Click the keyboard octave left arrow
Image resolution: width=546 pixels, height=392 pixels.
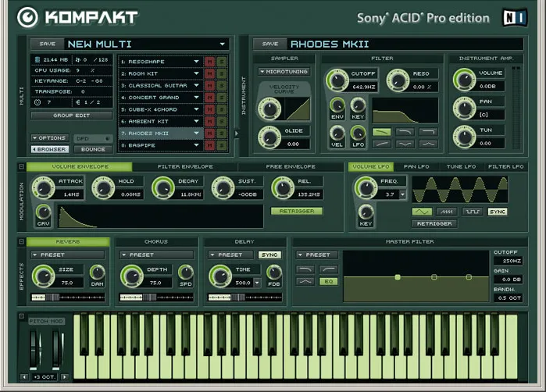tap(24, 376)
